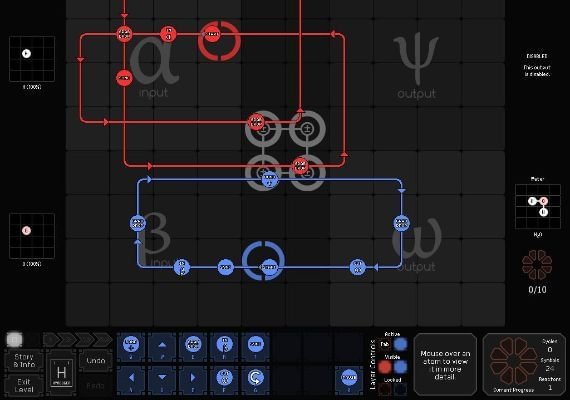Image resolution: width=570 pixels, height=400 pixels.
Task: Click the blue In beta symbol on grid
Action: 182,268
